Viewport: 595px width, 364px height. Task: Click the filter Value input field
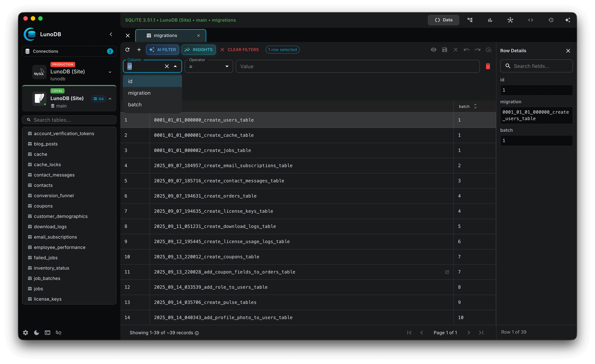point(358,66)
